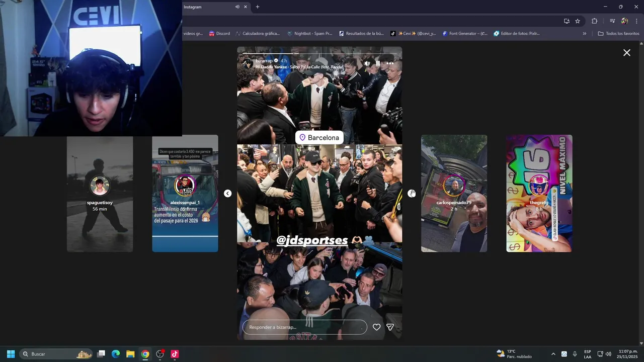Launch Microsoft Edge from the taskbar

115,354
